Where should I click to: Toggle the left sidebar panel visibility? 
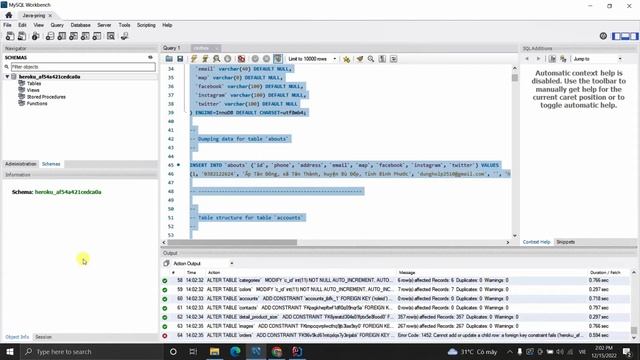point(616,36)
